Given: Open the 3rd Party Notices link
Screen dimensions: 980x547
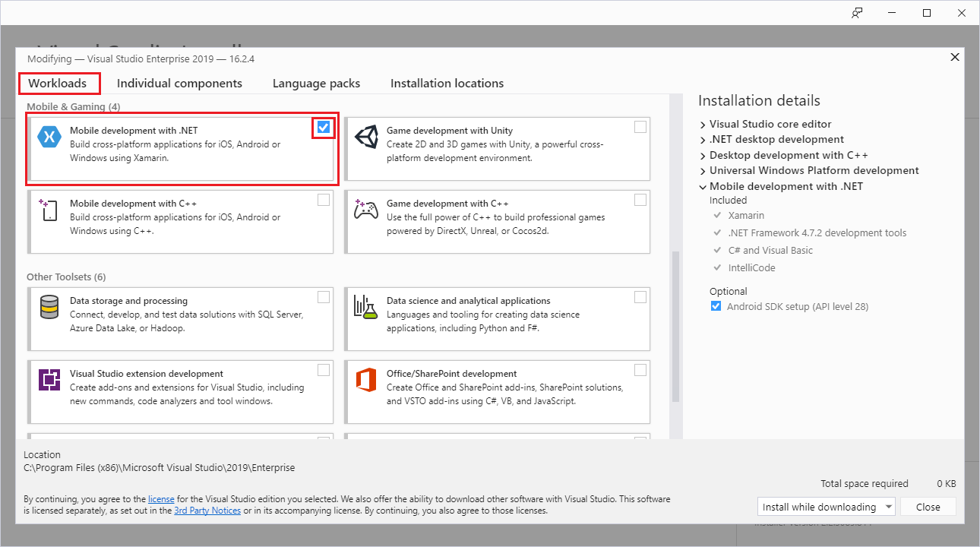Looking at the screenshot, I should click(x=207, y=511).
